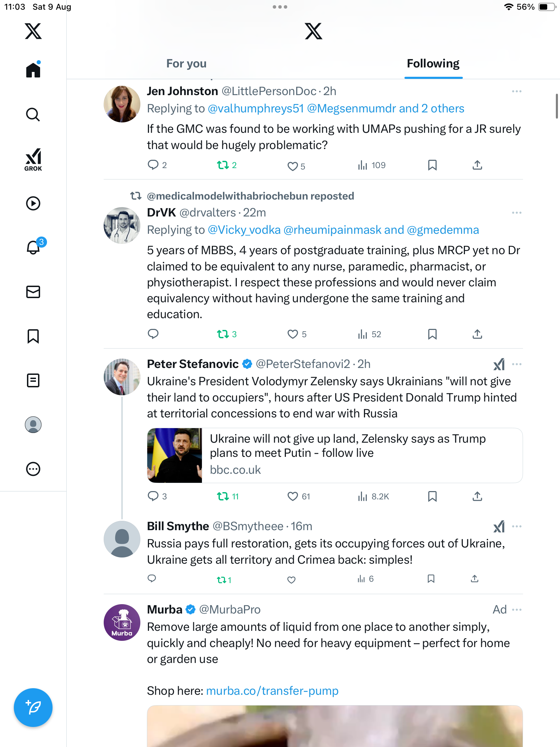Open more options on Jen Johnston's post

pyautogui.click(x=516, y=91)
